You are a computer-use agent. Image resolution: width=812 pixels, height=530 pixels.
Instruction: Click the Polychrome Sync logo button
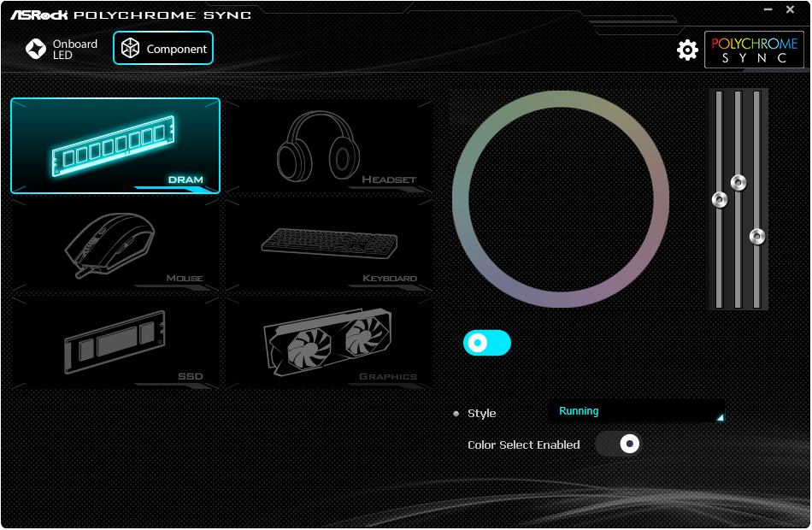(754, 50)
